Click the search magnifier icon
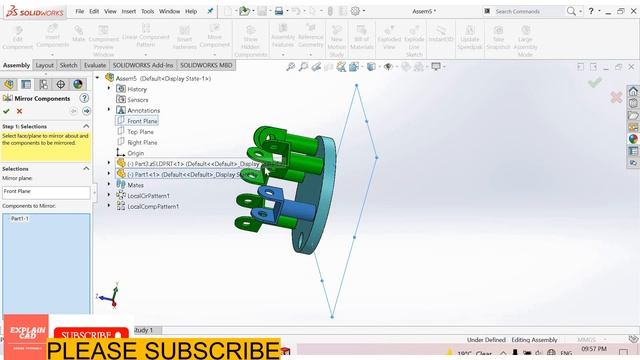The width and height of the screenshot is (640, 360). (x=571, y=11)
